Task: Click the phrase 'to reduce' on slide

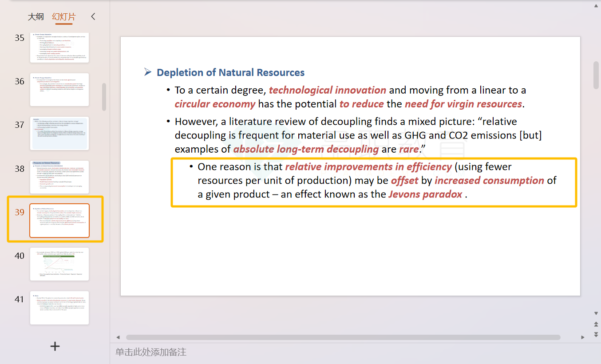Action: [362, 104]
